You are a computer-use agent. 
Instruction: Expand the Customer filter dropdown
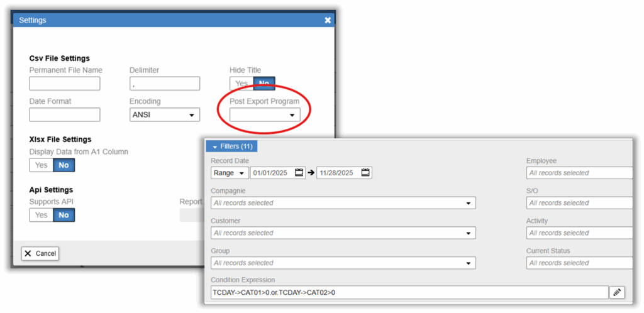[x=343, y=233]
